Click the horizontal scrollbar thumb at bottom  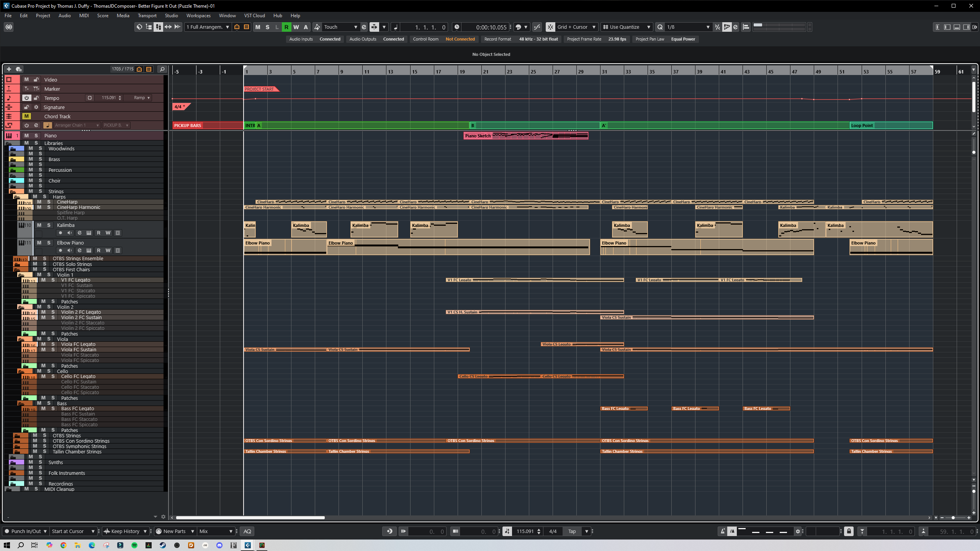pos(250,518)
